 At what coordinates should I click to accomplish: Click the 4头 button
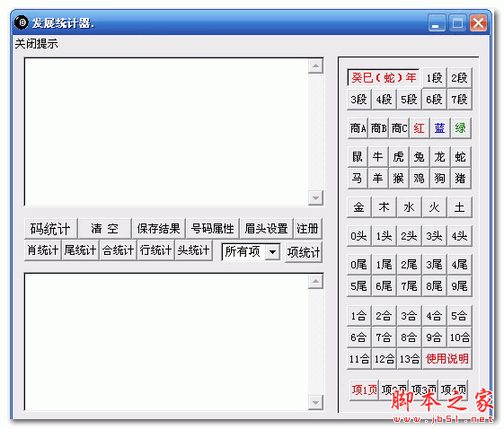coord(459,236)
